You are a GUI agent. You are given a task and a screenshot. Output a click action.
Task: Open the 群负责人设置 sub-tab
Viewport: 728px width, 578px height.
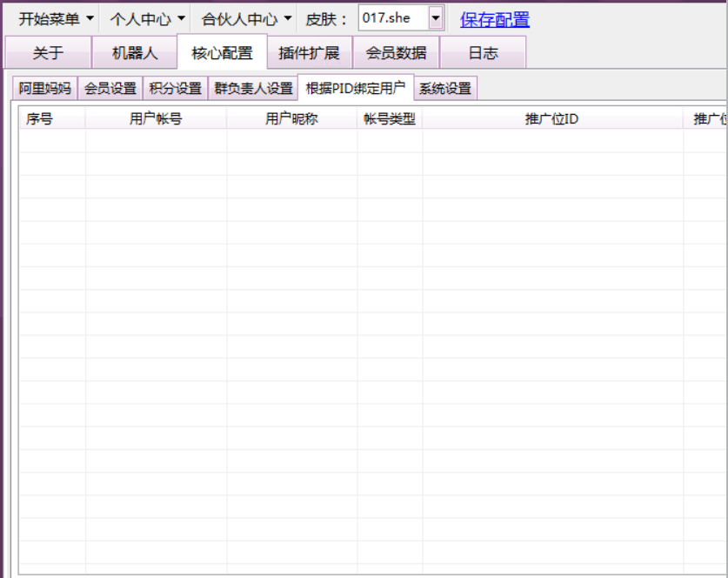[x=253, y=89]
